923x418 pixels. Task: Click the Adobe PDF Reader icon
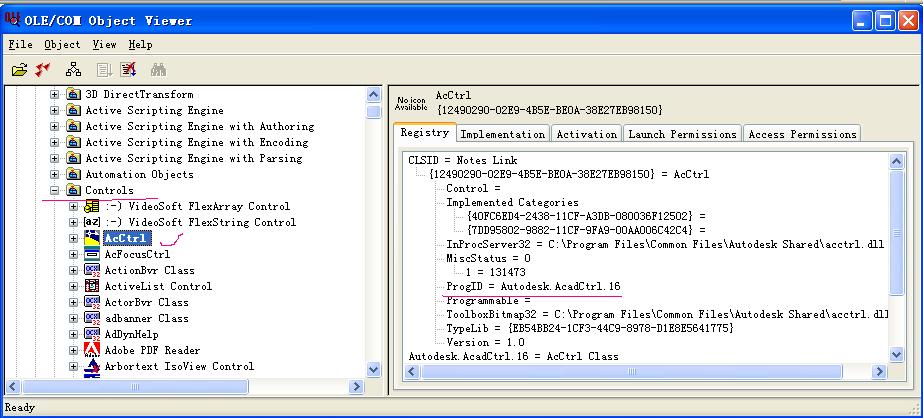point(92,350)
